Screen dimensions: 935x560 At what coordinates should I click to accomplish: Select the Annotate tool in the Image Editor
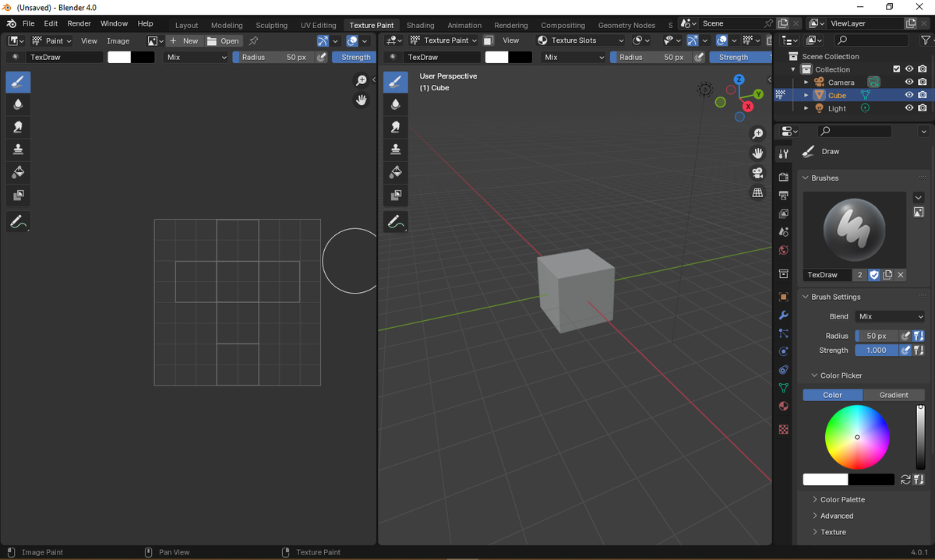[x=18, y=222]
